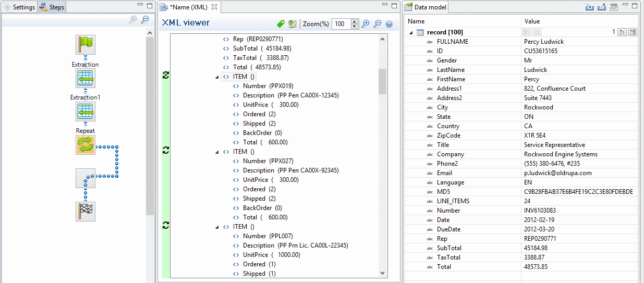Collapse the ITEM node containing PPX027
The image size is (644, 283).
(x=217, y=152)
